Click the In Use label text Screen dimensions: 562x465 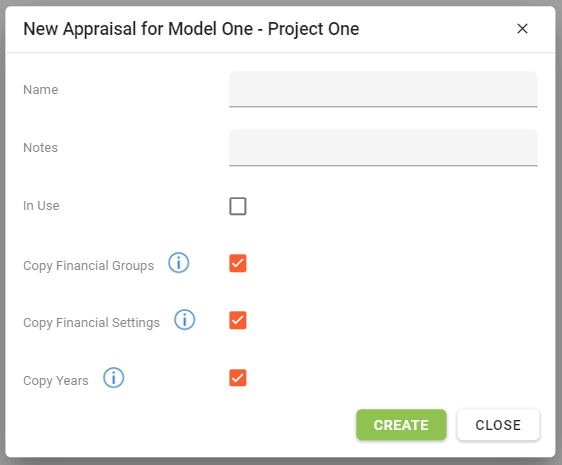41,206
